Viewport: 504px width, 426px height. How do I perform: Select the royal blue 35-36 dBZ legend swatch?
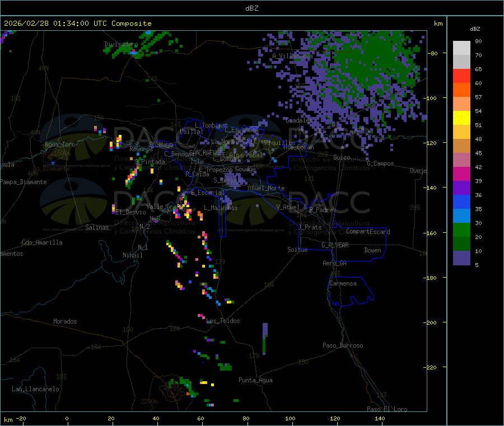461,202
